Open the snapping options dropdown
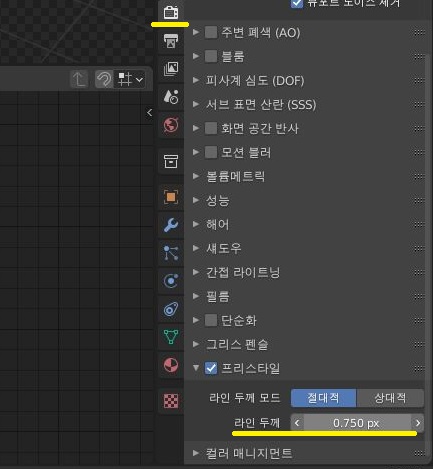This screenshot has width=433, height=469. click(130, 80)
